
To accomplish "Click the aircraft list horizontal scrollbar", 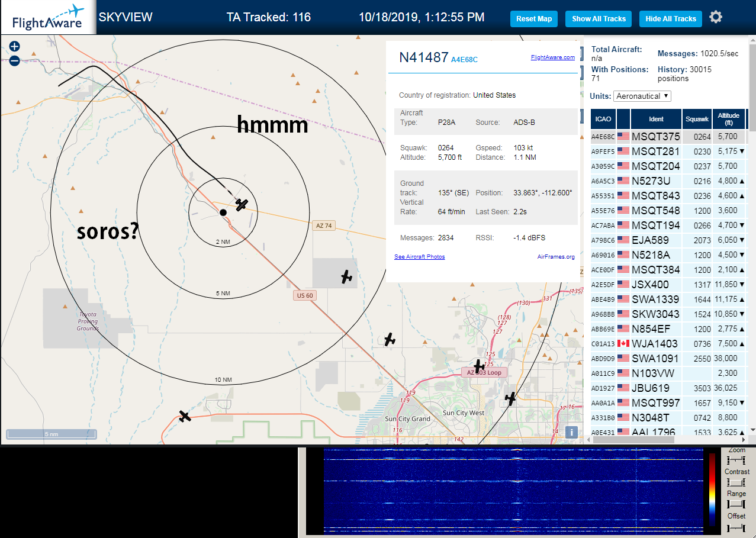I will (x=633, y=440).
